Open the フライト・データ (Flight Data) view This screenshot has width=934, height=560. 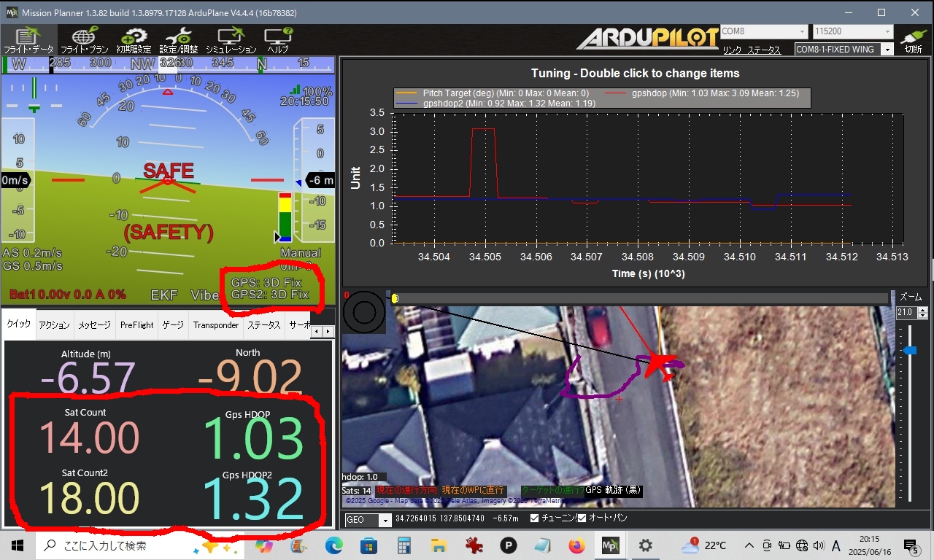[x=28, y=40]
